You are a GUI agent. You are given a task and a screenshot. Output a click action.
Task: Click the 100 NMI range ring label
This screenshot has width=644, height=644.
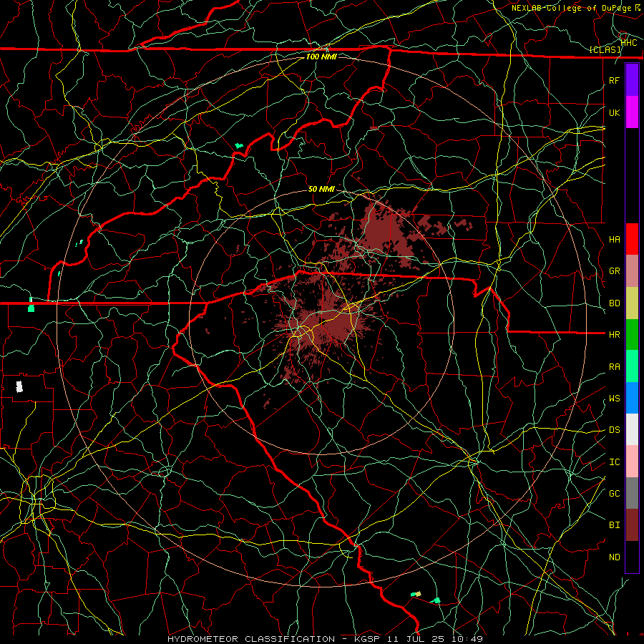click(x=321, y=57)
